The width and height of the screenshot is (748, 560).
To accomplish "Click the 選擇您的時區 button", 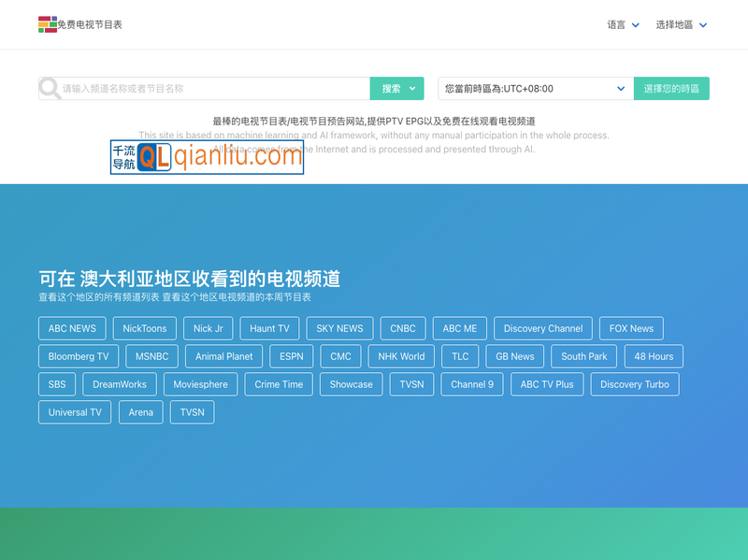I will 671,88.
